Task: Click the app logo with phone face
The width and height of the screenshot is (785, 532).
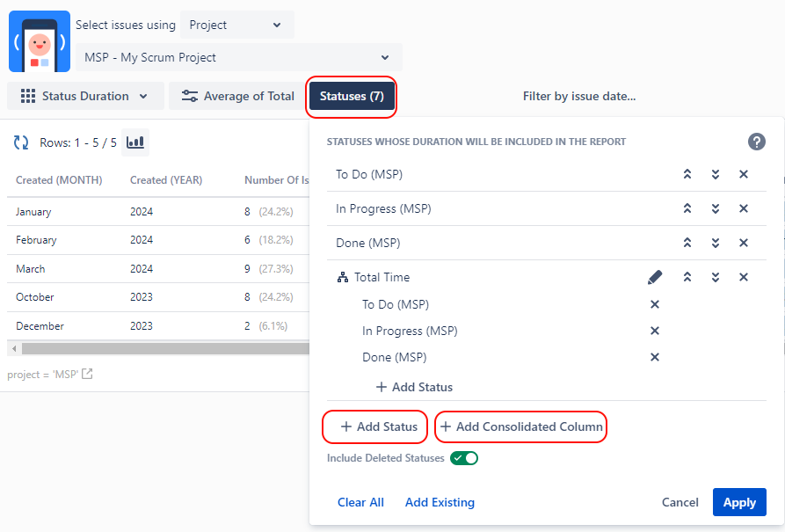Action: click(40, 41)
